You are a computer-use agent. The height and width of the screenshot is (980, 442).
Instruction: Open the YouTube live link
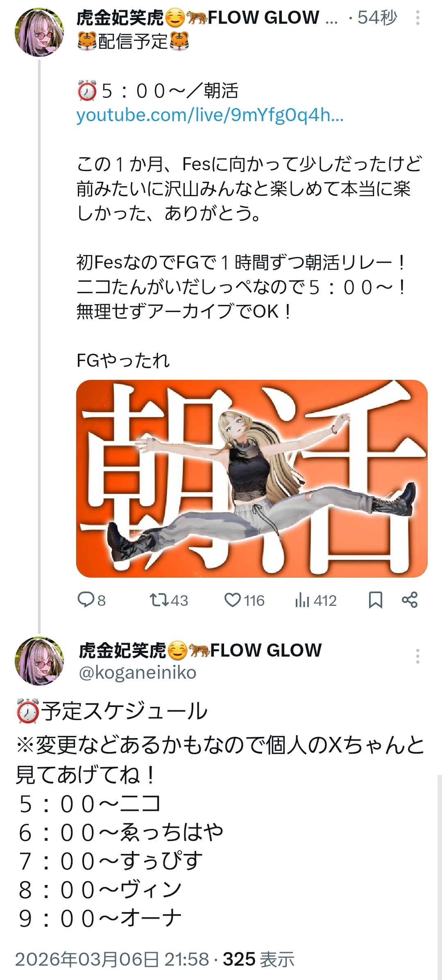pyautogui.click(x=210, y=115)
